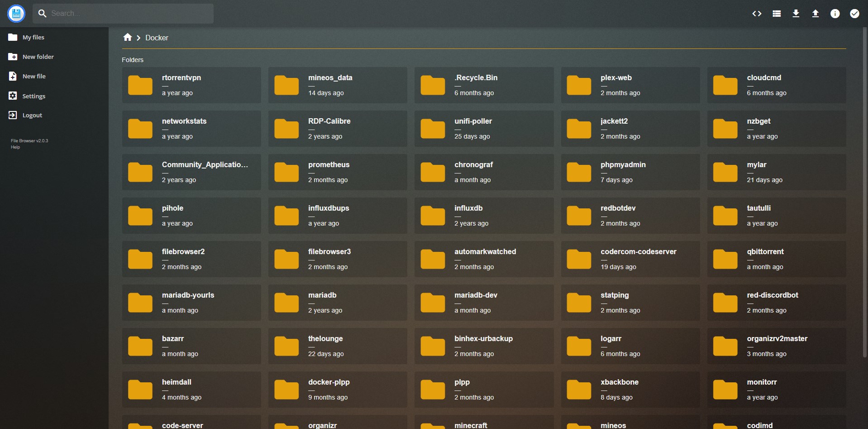Log out using the sidebar Logout button
868x429 pixels.
pos(32,116)
